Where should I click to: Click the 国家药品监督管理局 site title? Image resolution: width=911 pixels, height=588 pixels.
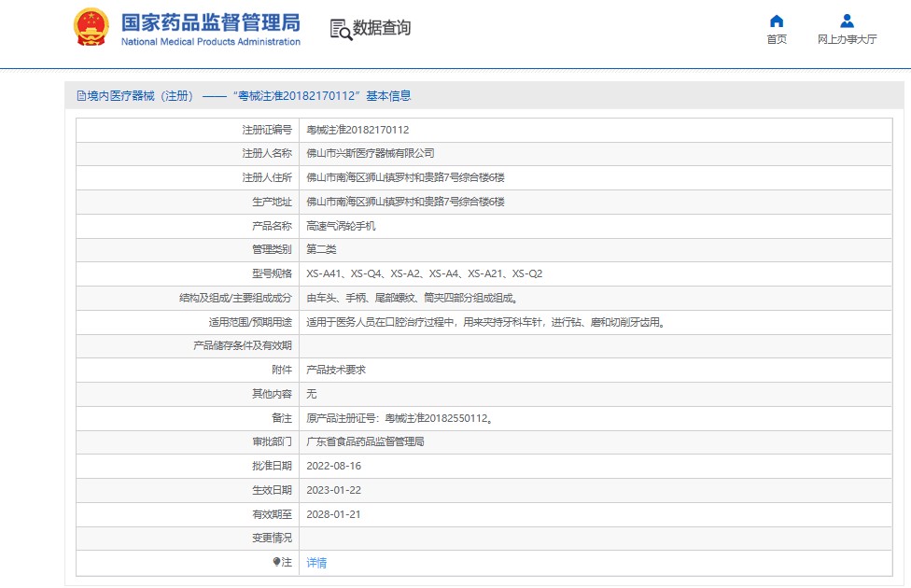210,21
